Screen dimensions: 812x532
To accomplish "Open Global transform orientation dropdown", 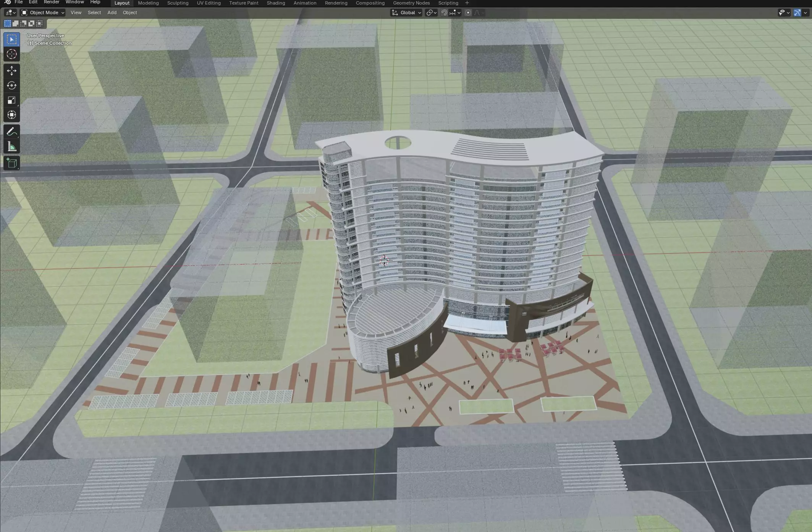I will pos(406,13).
